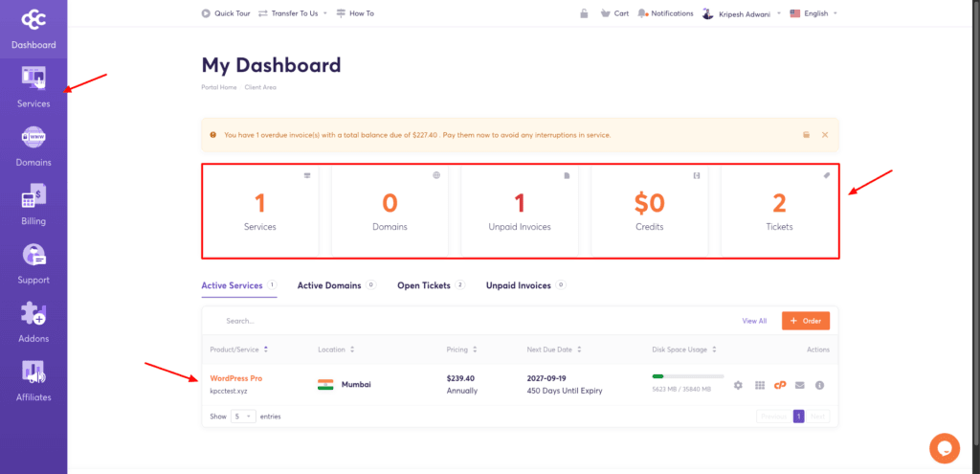Click the disk space usage progress bar
Viewport: 980px width, 474px height.
click(687, 376)
